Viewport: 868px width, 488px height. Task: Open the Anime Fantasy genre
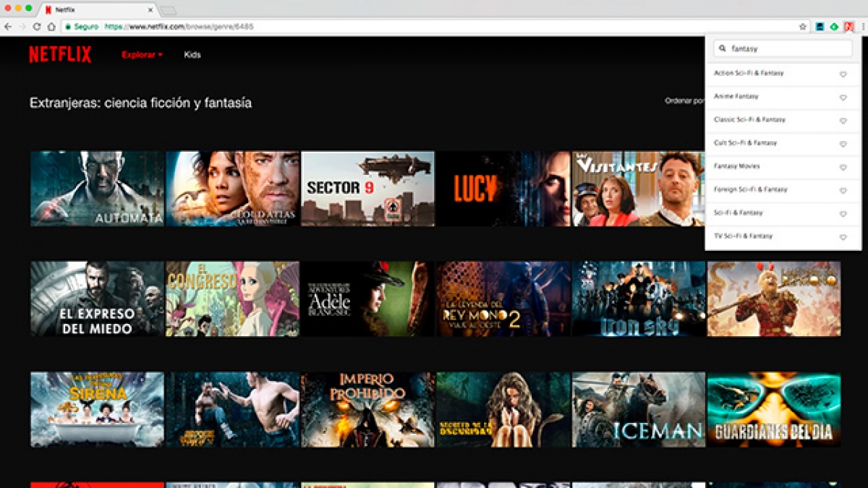coord(736,96)
